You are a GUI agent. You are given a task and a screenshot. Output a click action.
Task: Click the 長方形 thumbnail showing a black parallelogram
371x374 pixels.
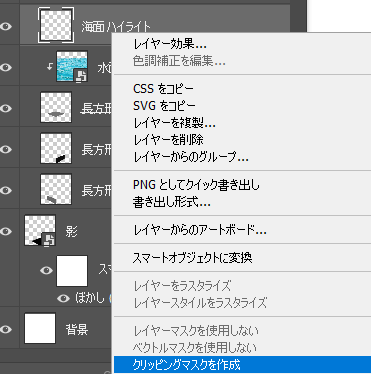pyautogui.click(x=56, y=148)
